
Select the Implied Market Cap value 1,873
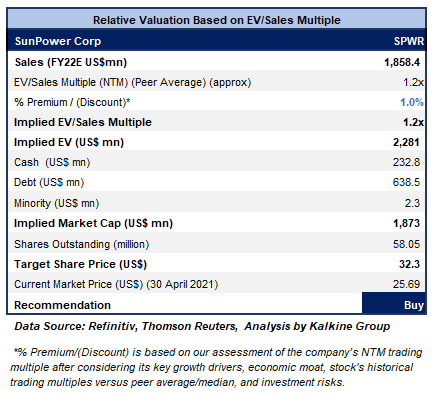(x=406, y=223)
